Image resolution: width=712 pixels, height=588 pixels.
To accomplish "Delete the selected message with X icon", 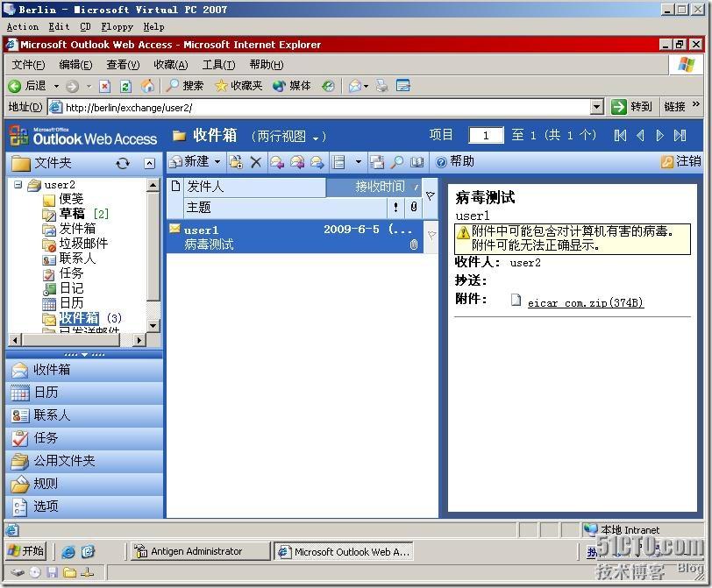I will [256, 162].
